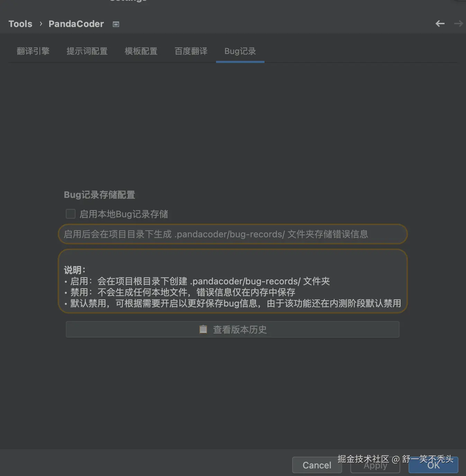The image size is (466, 476).
Task: Open the 提示词配置 tab
Action: coord(87,51)
